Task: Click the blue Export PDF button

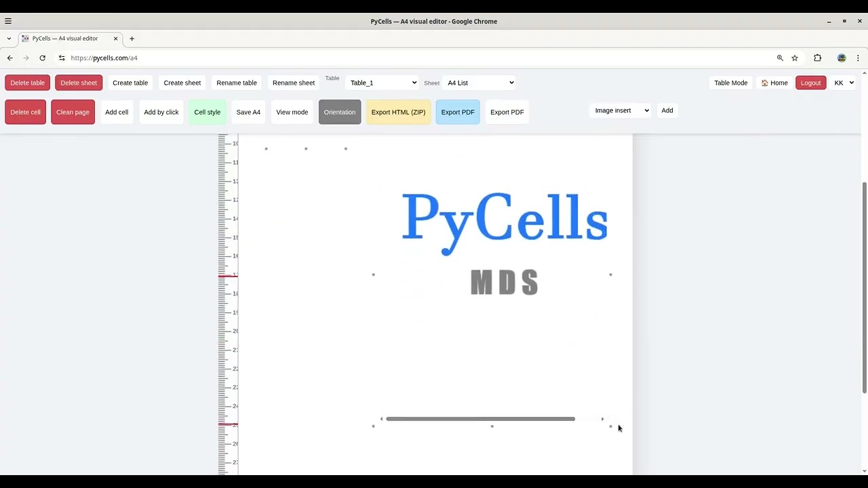Action: click(x=458, y=113)
